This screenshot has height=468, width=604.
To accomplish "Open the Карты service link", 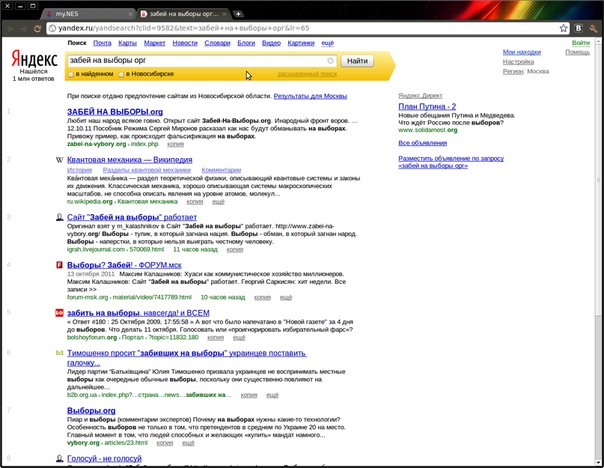I will pos(128,43).
